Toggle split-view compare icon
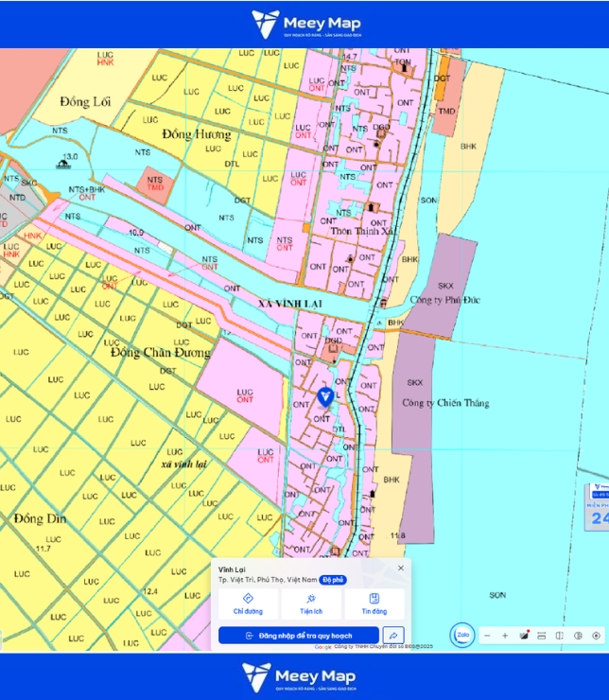The width and height of the screenshot is (609, 700). point(560,636)
